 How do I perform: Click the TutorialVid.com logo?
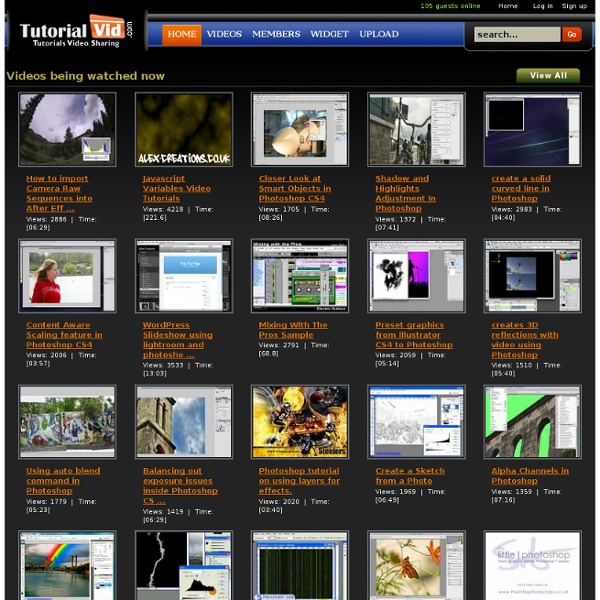tap(76, 31)
